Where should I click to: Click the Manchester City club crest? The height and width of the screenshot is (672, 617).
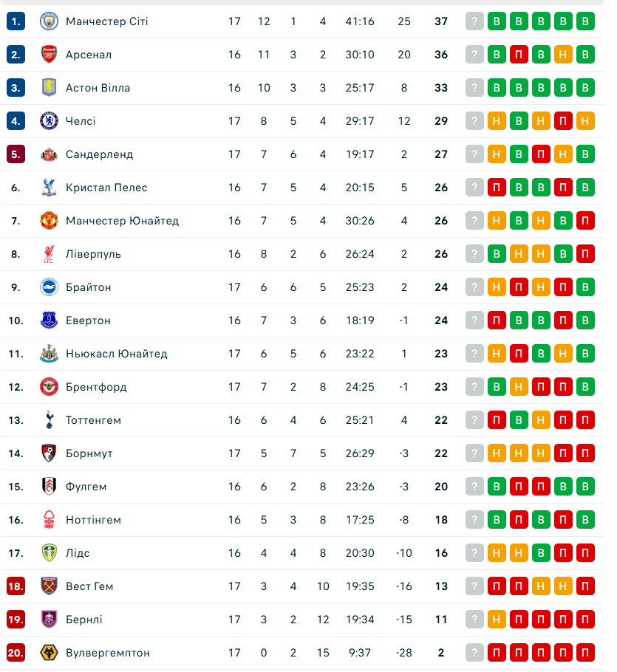click(49, 21)
